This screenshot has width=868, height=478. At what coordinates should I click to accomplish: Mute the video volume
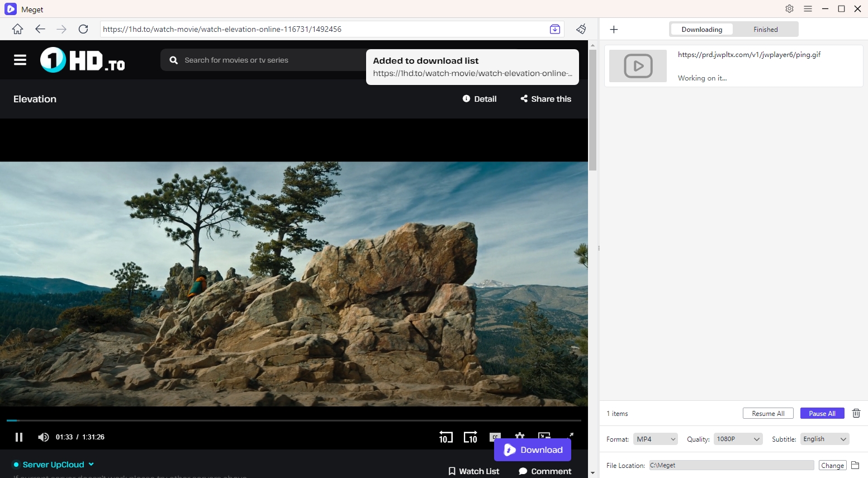pyautogui.click(x=43, y=437)
